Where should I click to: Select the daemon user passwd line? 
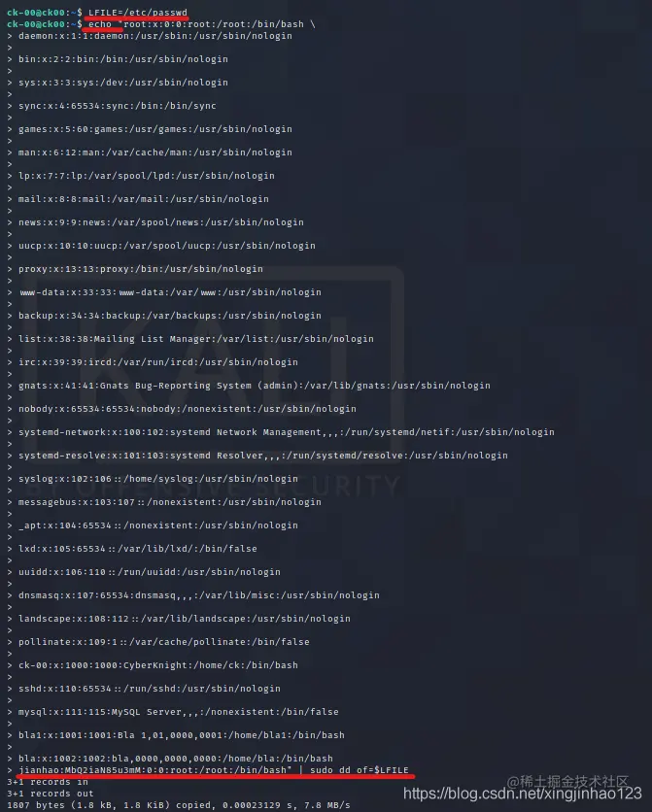pyautogui.click(x=155, y=36)
